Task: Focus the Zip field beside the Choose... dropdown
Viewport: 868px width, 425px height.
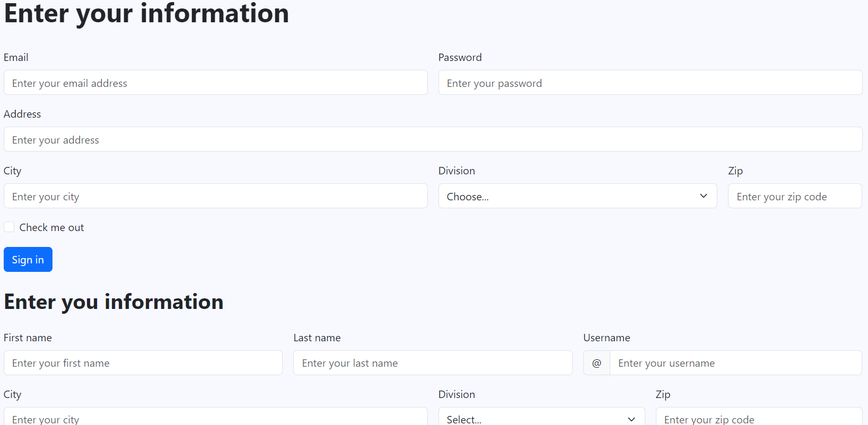Action: (x=794, y=196)
